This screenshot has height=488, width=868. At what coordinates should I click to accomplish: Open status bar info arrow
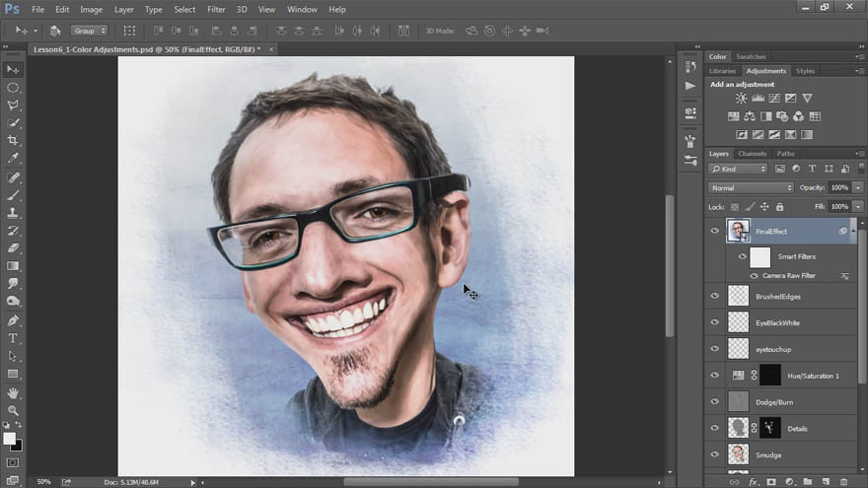click(192, 482)
